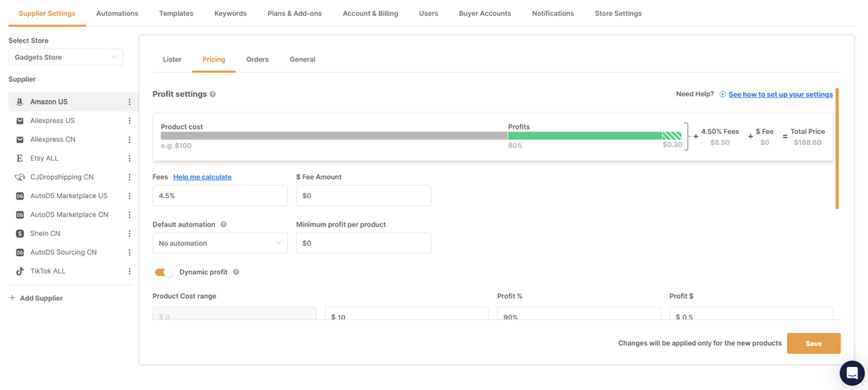Switch to the Orders tab
This screenshot has width=868, height=390.
(258, 59)
